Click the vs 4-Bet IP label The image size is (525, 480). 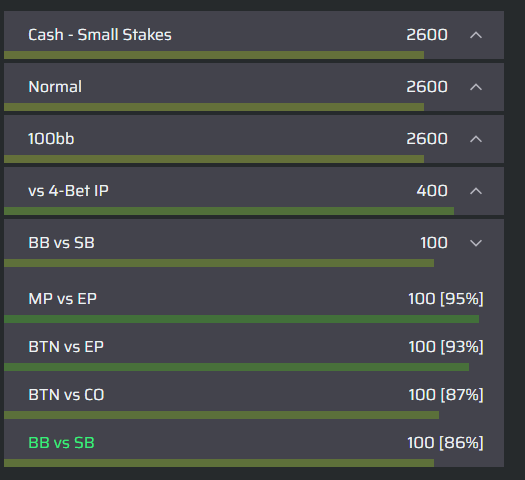[x=68, y=191]
